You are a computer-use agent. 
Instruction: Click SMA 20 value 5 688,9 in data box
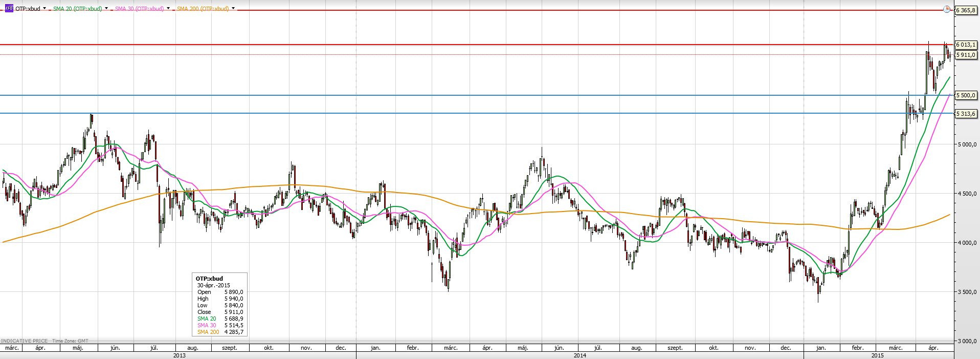point(234,319)
